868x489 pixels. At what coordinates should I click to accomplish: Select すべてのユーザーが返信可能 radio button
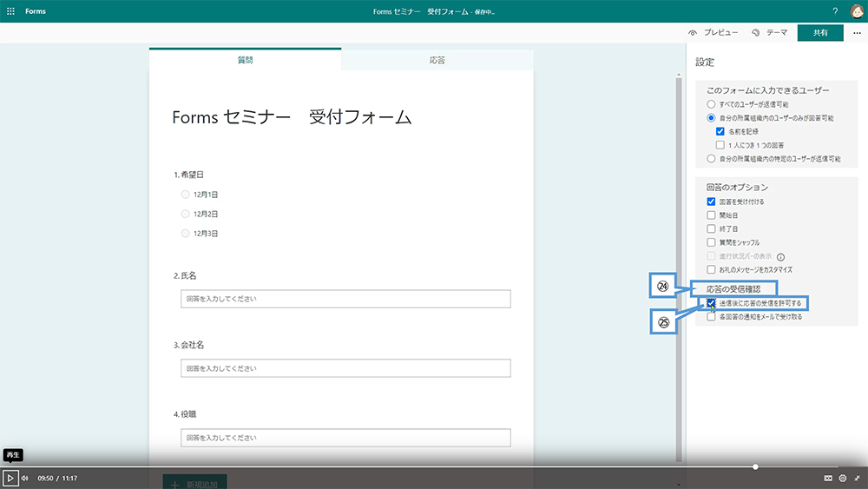coord(712,104)
